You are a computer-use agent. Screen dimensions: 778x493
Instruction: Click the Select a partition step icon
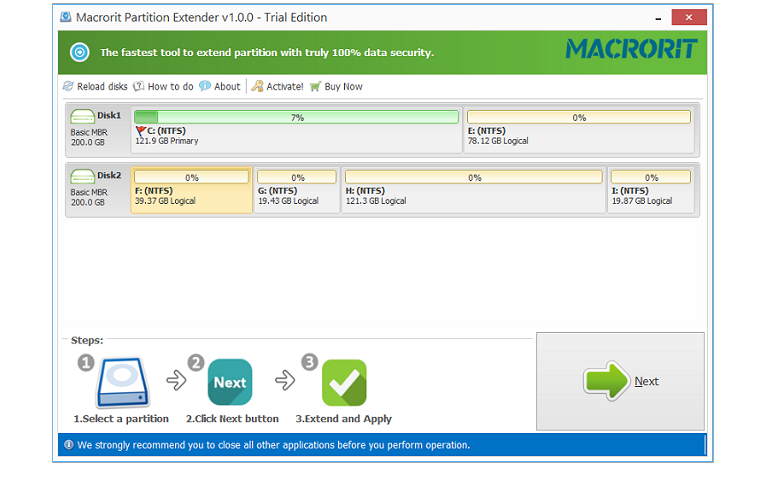(123, 382)
